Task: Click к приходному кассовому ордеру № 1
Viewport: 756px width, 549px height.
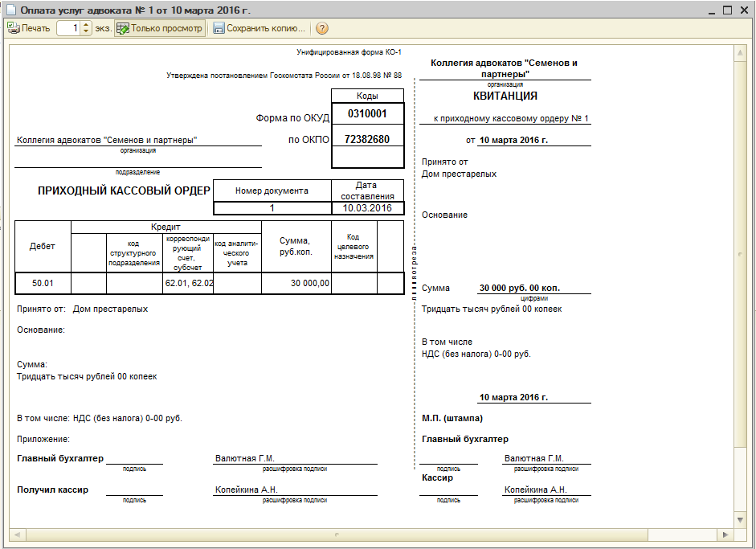Action: click(511, 119)
